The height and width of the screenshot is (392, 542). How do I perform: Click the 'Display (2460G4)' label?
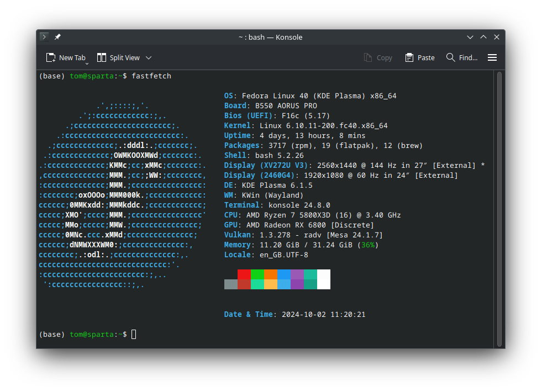tap(259, 176)
